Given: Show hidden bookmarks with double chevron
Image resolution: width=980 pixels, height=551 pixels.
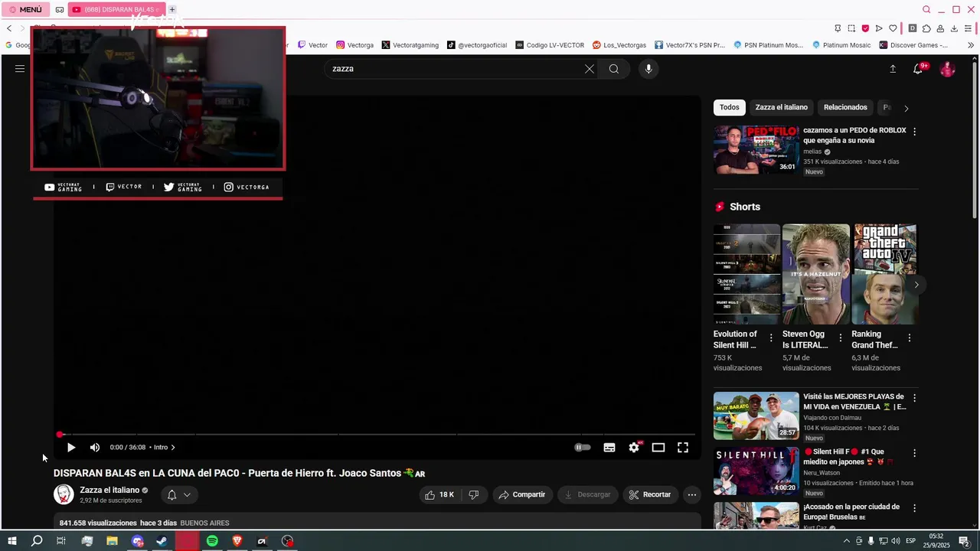Looking at the screenshot, I should tap(971, 45).
